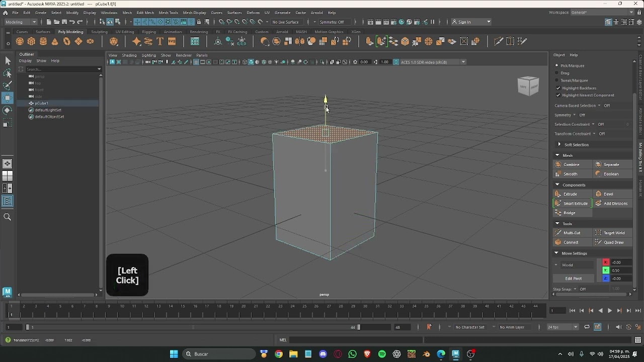Open the viewport Shading menu
Viewport: 644px width, 362px height.
click(129, 55)
